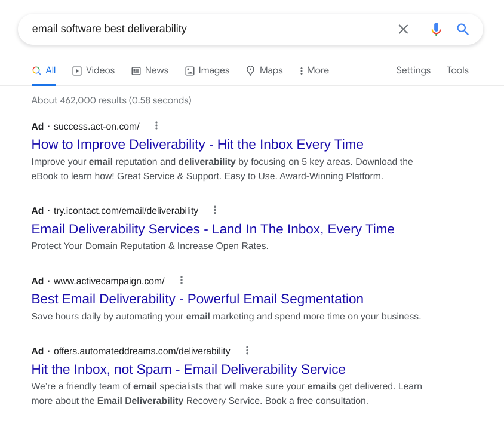Clear the search query with X icon
This screenshot has height=424, width=504.
[x=403, y=29]
